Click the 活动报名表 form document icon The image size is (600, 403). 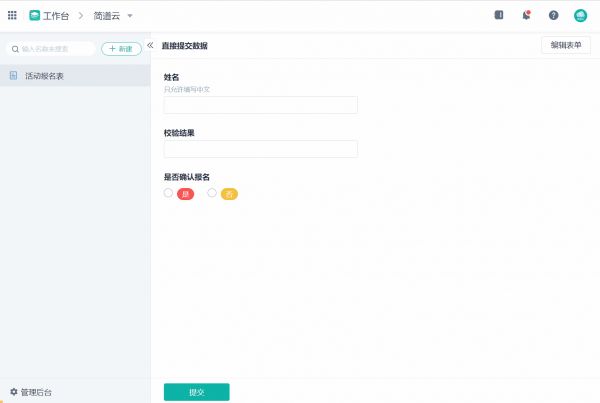click(x=14, y=75)
